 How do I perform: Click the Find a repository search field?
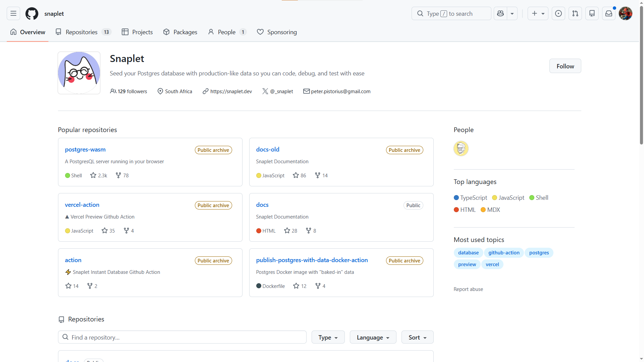182,337
